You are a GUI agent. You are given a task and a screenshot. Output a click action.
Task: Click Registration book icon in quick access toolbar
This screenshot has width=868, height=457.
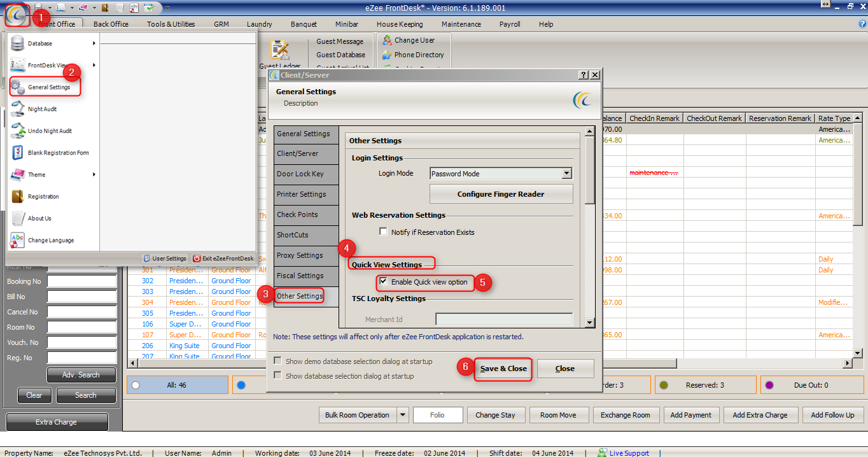tap(105, 8)
